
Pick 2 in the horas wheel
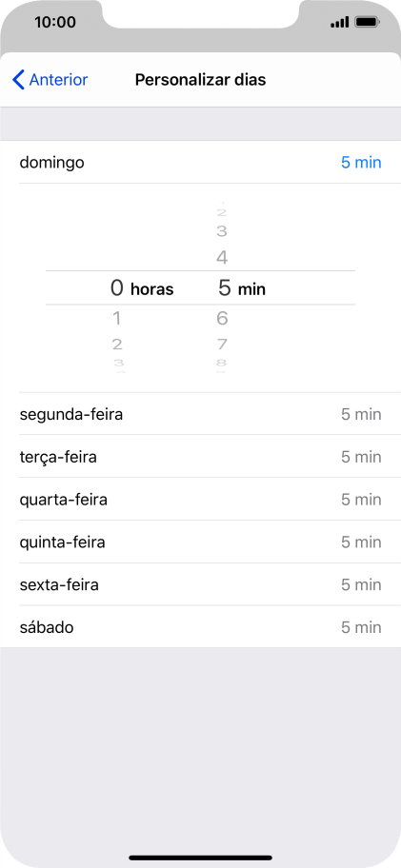coord(117,345)
